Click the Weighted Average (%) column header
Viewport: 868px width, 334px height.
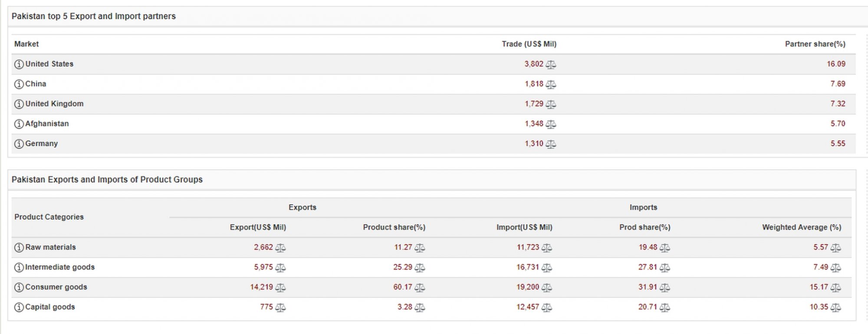point(802,227)
